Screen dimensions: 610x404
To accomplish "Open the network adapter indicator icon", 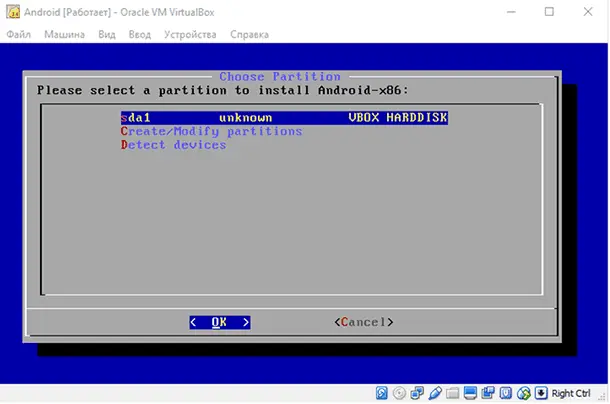I will pyautogui.click(x=417, y=391).
